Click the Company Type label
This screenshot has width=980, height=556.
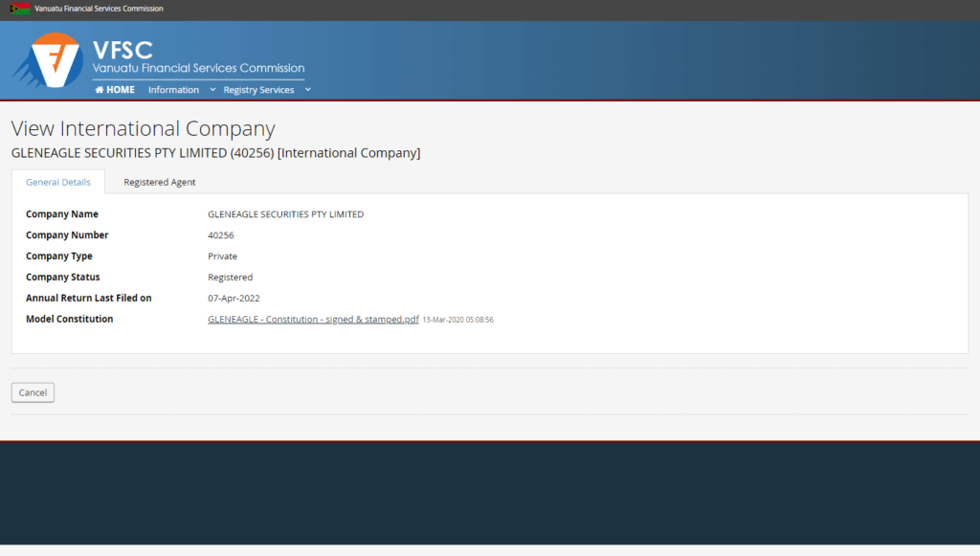point(58,256)
